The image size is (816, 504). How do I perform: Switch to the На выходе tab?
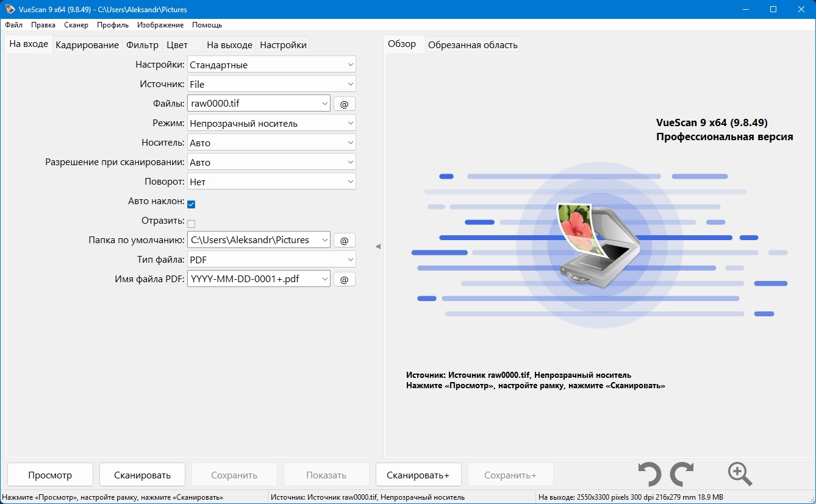(x=229, y=44)
